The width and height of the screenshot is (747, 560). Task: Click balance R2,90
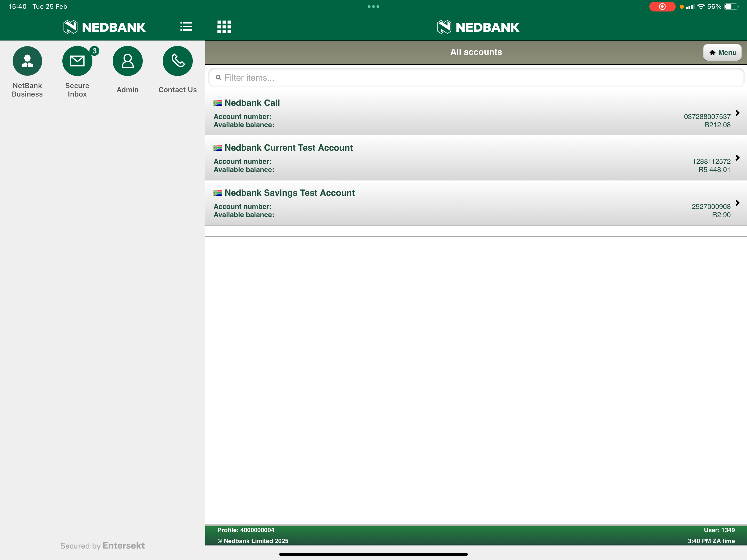pyautogui.click(x=721, y=215)
